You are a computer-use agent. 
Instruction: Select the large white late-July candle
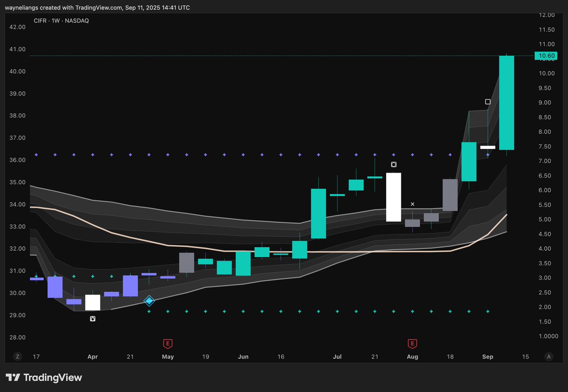[393, 197]
